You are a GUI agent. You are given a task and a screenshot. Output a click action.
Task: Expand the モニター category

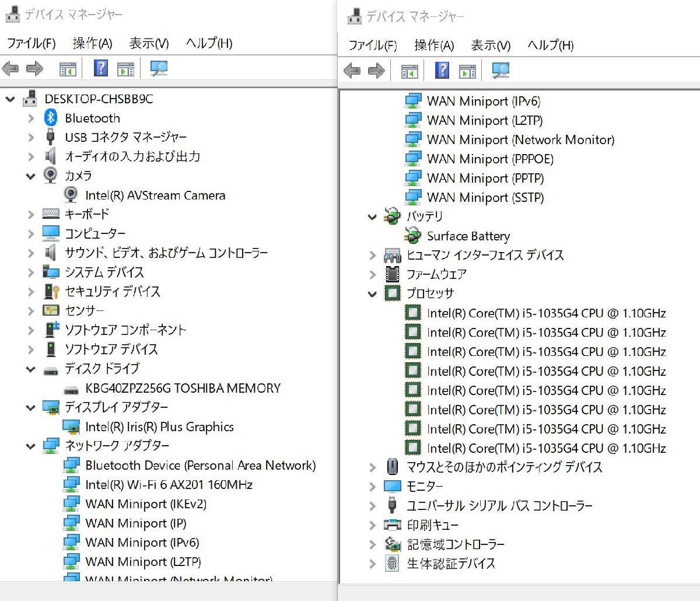372,487
